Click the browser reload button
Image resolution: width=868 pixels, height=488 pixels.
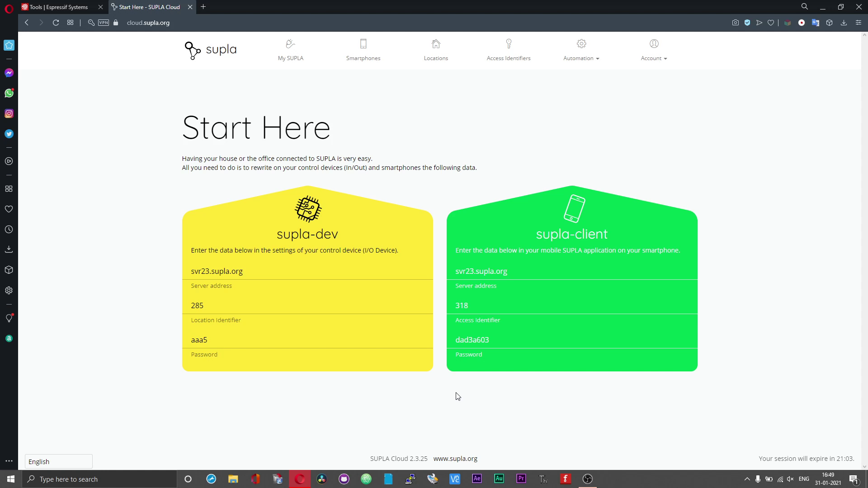56,23
